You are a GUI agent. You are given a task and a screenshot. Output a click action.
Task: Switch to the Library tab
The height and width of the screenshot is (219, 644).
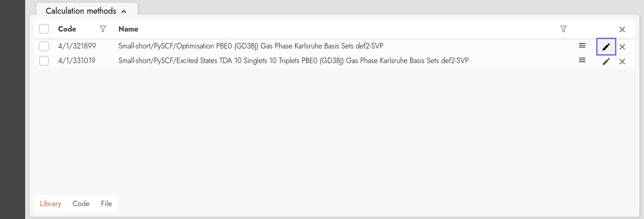click(50, 204)
